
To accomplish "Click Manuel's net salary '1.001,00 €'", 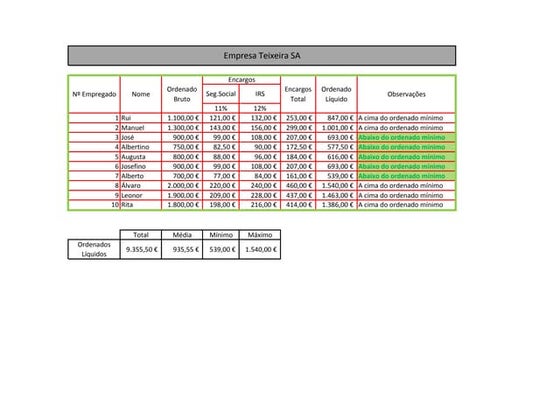I will 336,128.
